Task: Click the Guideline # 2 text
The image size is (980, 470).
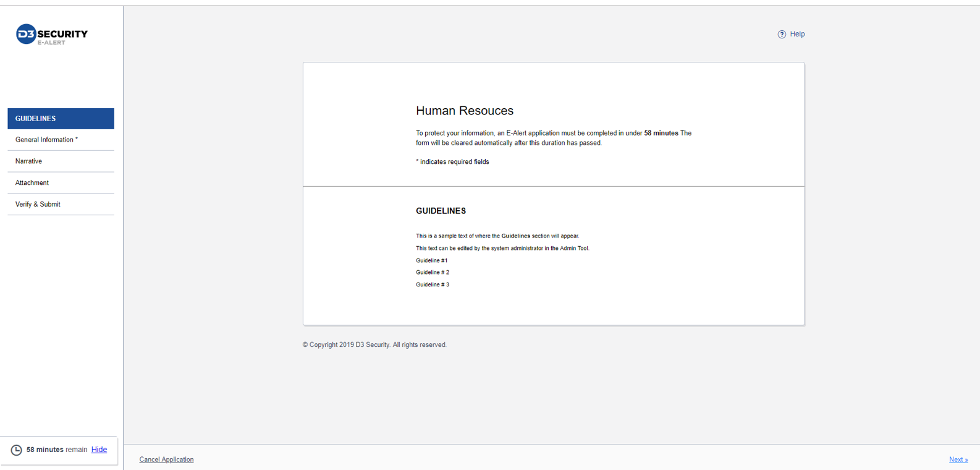Action: 432,272
